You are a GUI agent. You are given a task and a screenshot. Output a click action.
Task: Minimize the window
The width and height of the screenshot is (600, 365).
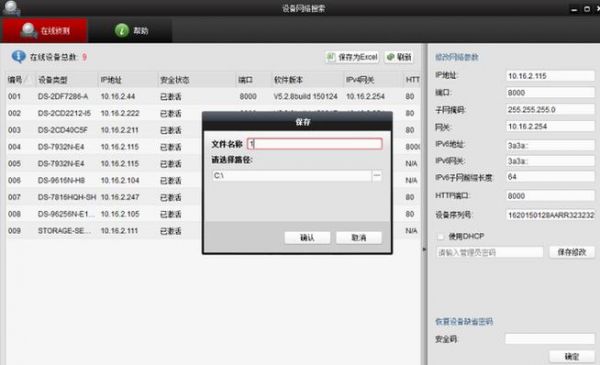pos(574,9)
